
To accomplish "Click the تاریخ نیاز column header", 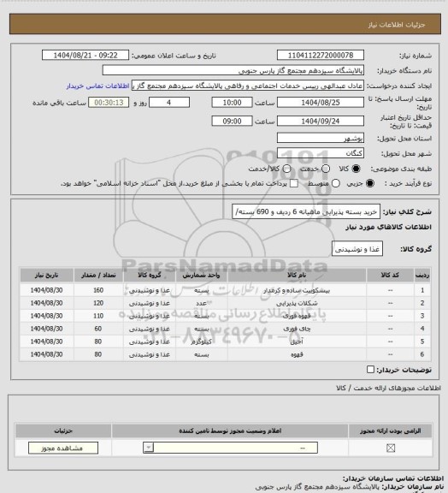I will pyautogui.click(x=46, y=275).
